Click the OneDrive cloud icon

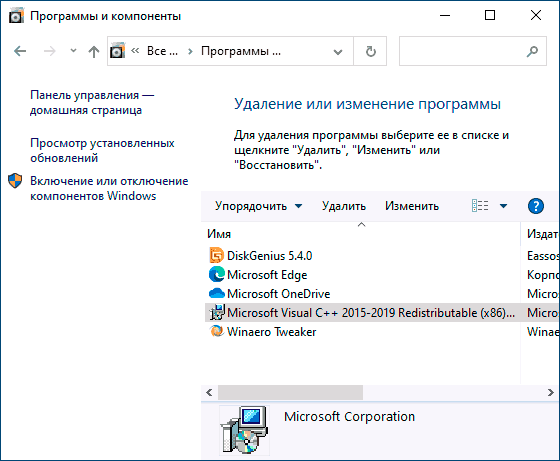pos(216,294)
